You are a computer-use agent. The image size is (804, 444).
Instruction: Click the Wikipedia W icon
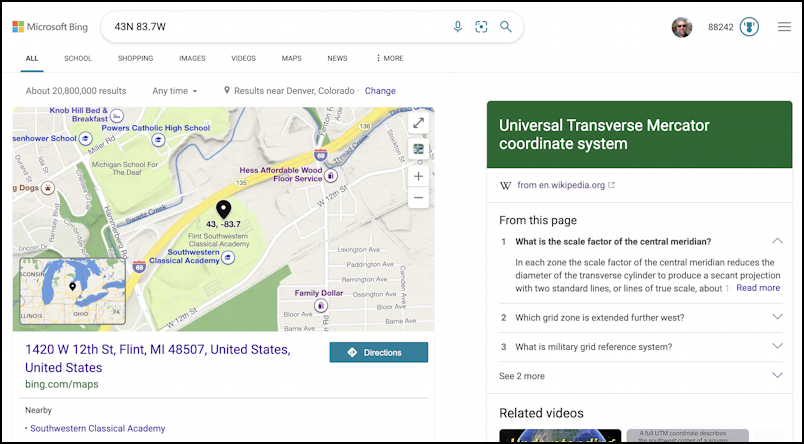[506, 186]
